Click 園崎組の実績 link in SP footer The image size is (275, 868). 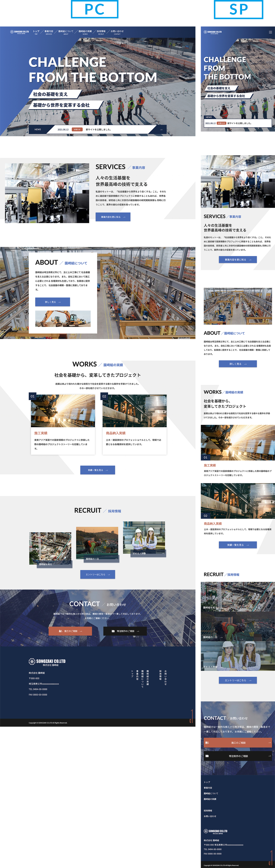tap(210, 799)
